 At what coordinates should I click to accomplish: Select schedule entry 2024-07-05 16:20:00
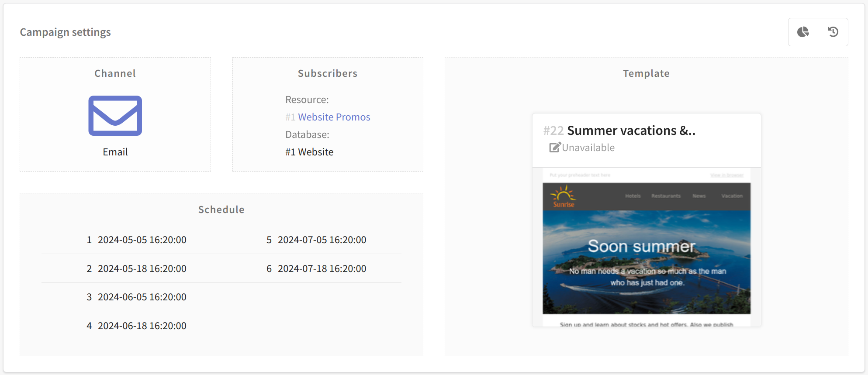[x=322, y=240]
